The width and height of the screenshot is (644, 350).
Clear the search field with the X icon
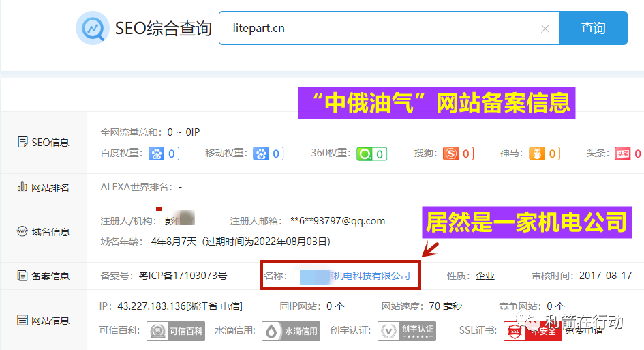[545, 29]
